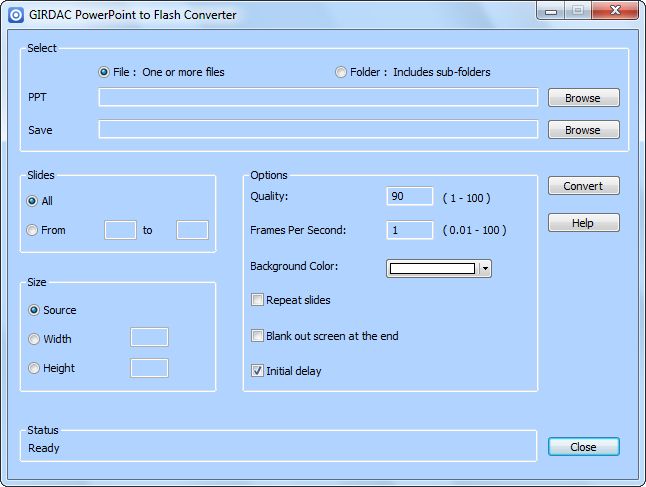Focus the PPT file path field
Screen dimensions: 646x487
coord(318,98)
